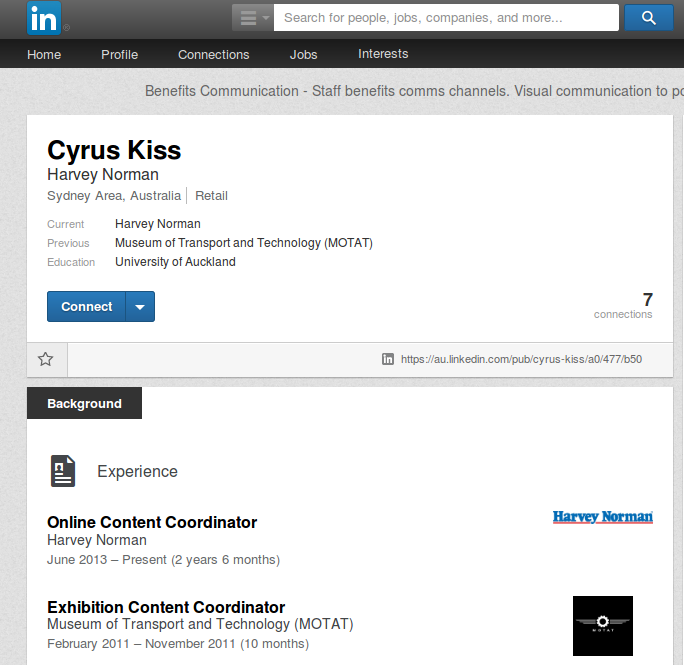Click the blue search magnifier button

pyautogui.click(x=648, y=17)
